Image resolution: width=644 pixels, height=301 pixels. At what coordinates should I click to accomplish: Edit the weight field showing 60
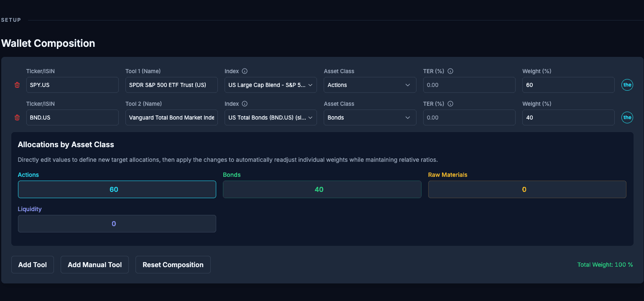click(x=568, y=85)
